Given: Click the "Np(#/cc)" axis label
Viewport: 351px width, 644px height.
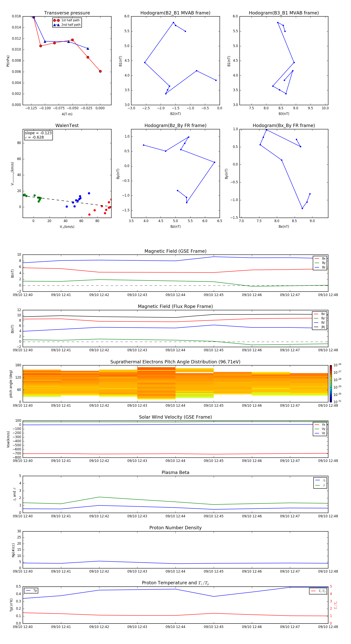Looking at the screenshot, I should pos(13,550).
